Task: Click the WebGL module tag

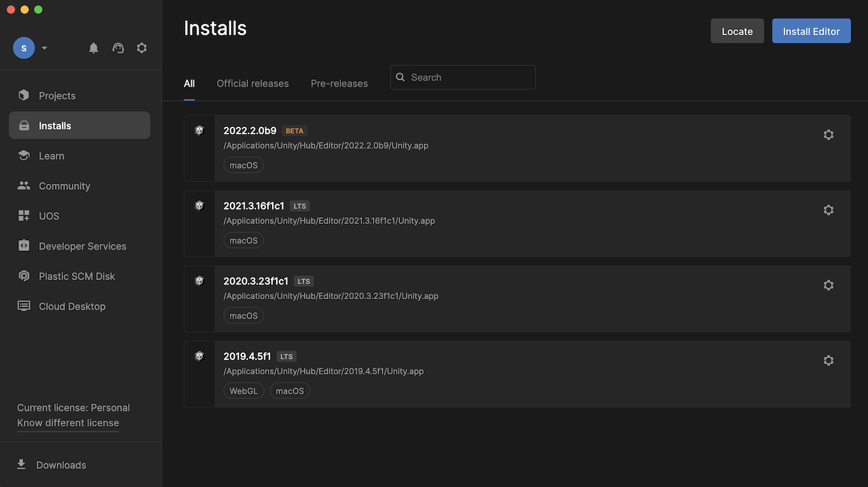Action: [243, 391]
